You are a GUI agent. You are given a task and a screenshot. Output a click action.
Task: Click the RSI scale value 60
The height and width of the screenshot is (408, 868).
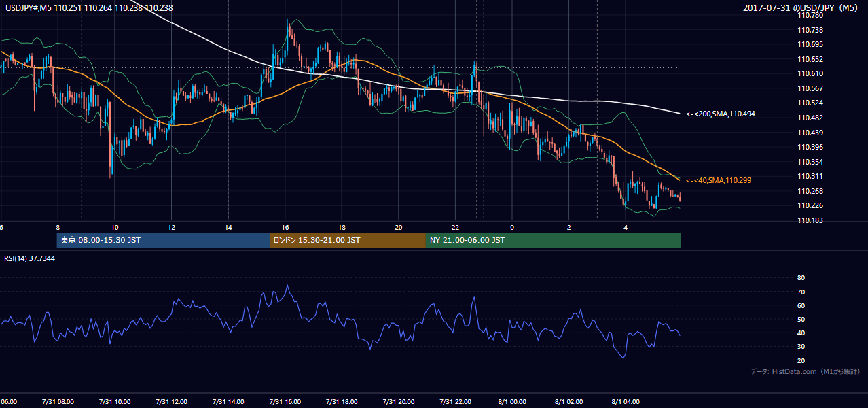coord(801,305)
